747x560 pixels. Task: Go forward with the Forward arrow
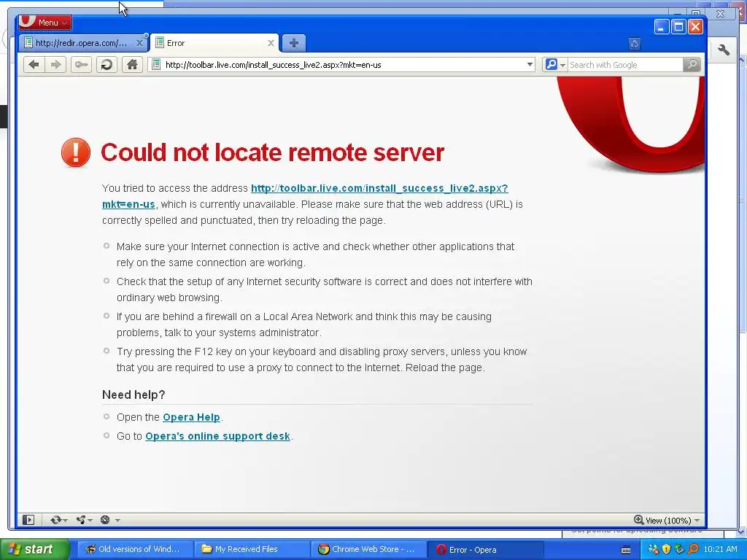point(55,64)
